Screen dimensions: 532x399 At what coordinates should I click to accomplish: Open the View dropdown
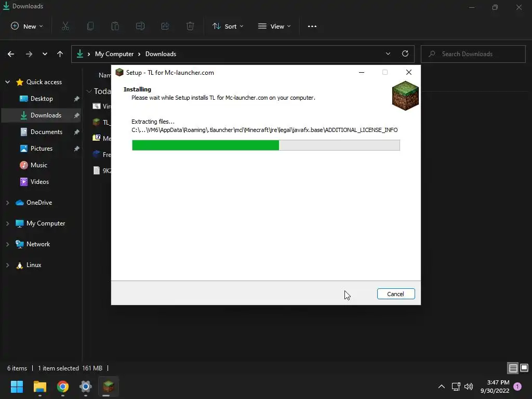(274, 26)
